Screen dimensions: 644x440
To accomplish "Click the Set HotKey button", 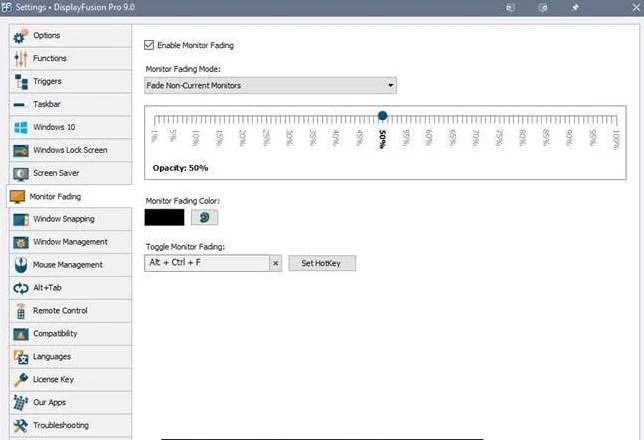I will tap(322, 263).
